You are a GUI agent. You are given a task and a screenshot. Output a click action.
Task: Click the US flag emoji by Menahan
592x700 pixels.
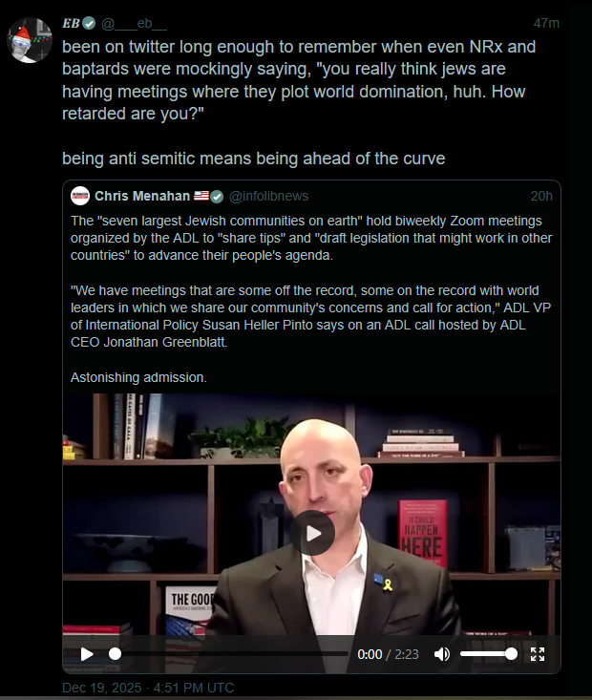pyautogui.click(x=201, y=196)
